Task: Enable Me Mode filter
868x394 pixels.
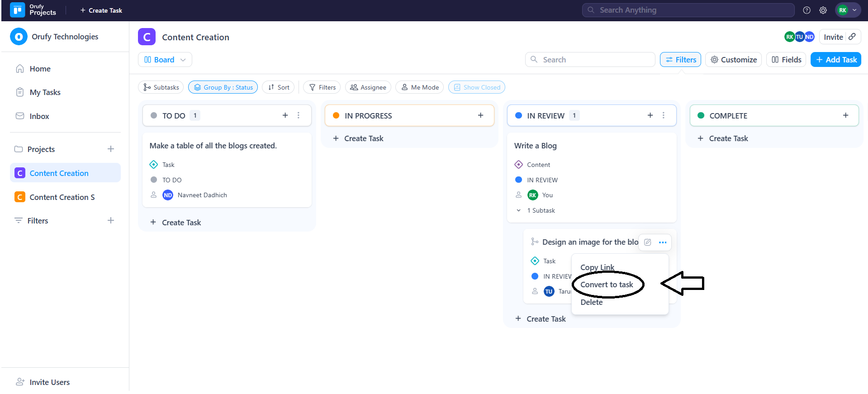Action: coord(419,87)
